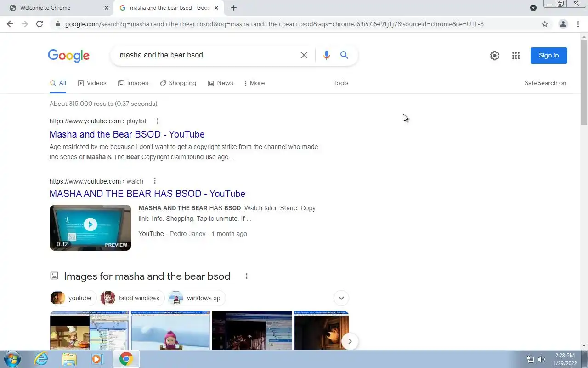Open Chrome's three-dot menu
This screenshot has height=368, width=588.
pyautogui.click(x=578, y=24)
